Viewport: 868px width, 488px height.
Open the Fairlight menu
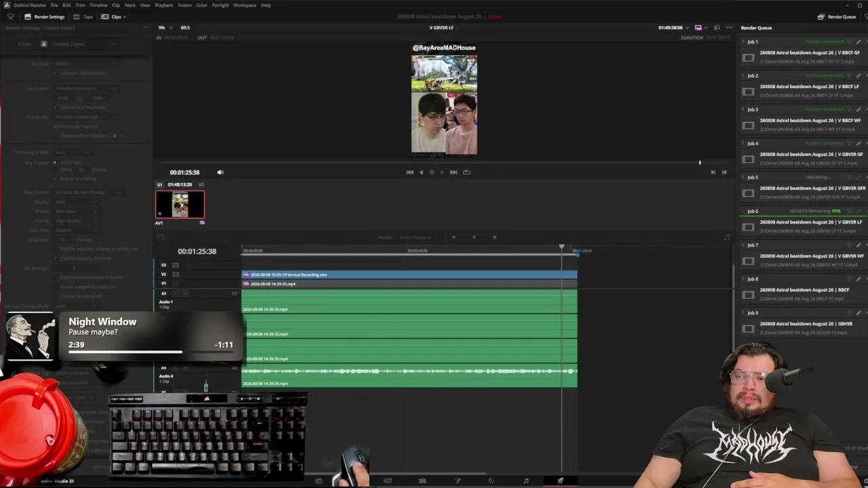click(x=220, y=5)
